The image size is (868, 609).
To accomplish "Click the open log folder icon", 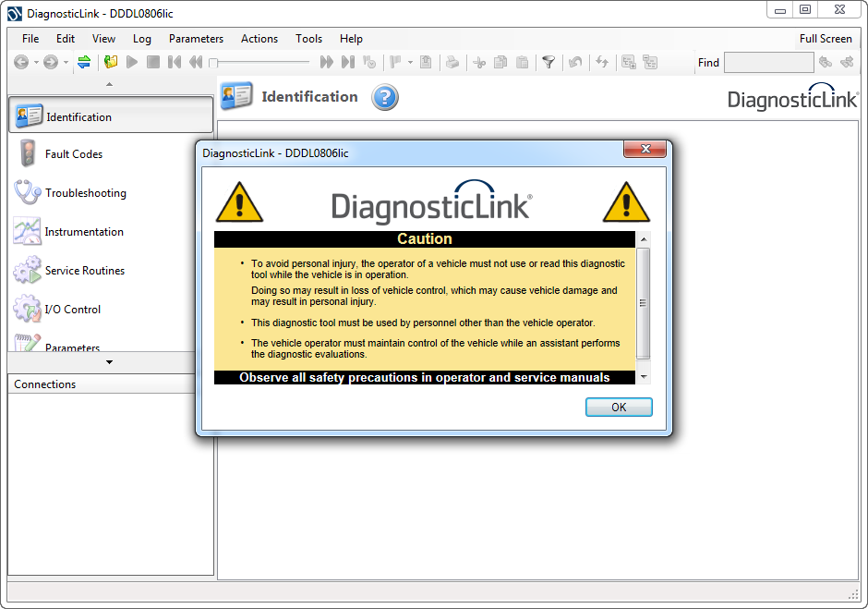I will coord(111,62).
